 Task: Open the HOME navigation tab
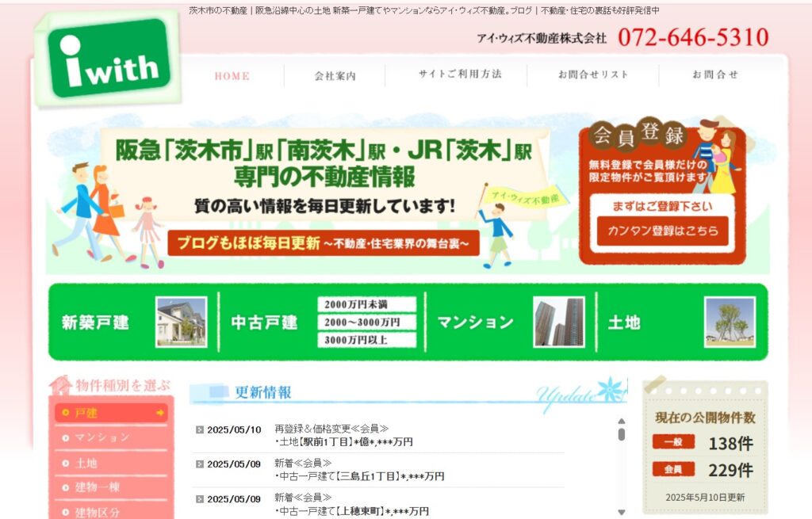coord(232,76)
